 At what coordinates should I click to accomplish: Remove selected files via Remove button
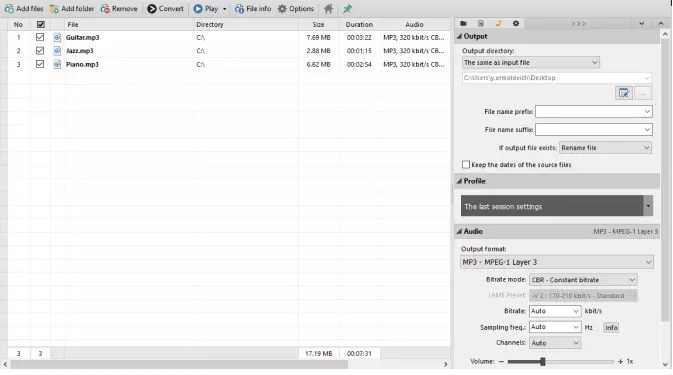pyautogui.click(x=119, y=9)
